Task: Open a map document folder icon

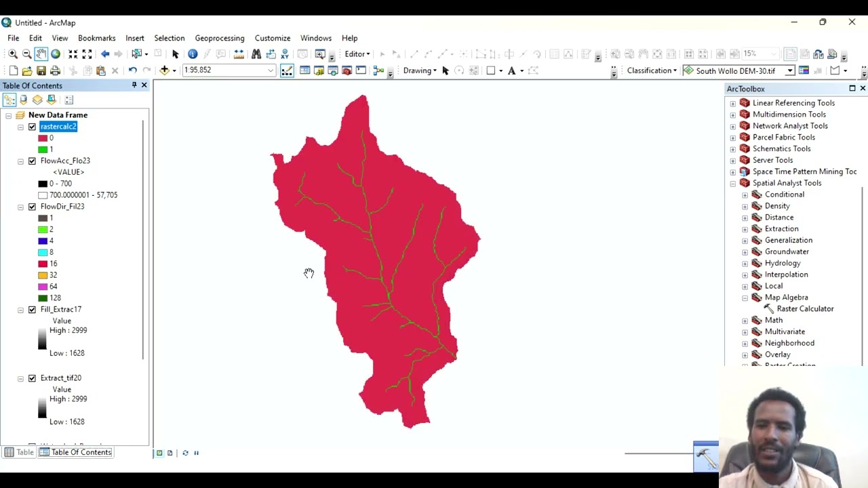Action: click(x=27, y=70)
